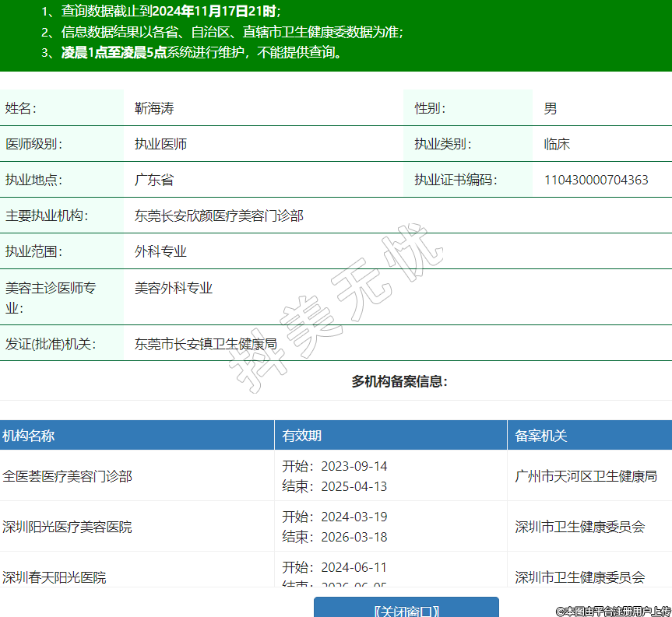Click the practice location value 广东省

(154, 180)
